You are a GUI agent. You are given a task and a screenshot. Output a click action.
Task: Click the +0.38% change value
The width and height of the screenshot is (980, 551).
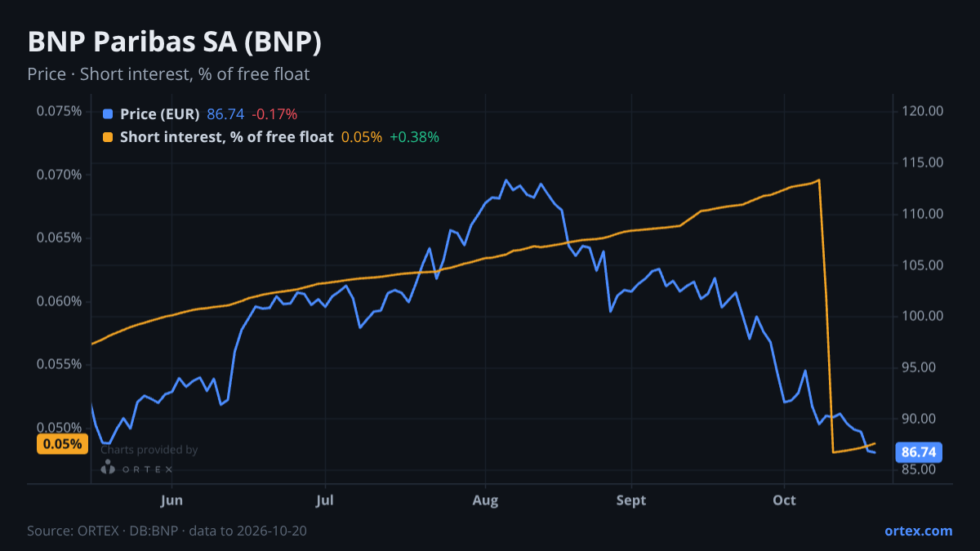click(414, 137)
